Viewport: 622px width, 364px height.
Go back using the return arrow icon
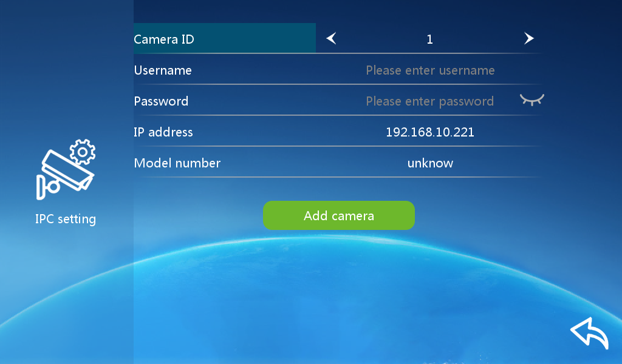pos(589,333)
